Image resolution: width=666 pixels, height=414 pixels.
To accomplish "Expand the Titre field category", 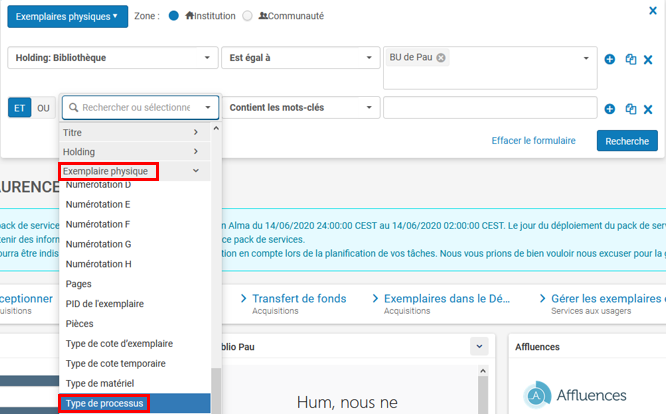I will (134, 132).
